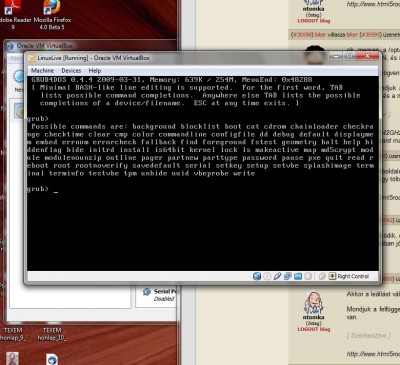Click the GRUB4DOS 0.4.4 version line
400x365 pixels.
(x=172, y=80)
